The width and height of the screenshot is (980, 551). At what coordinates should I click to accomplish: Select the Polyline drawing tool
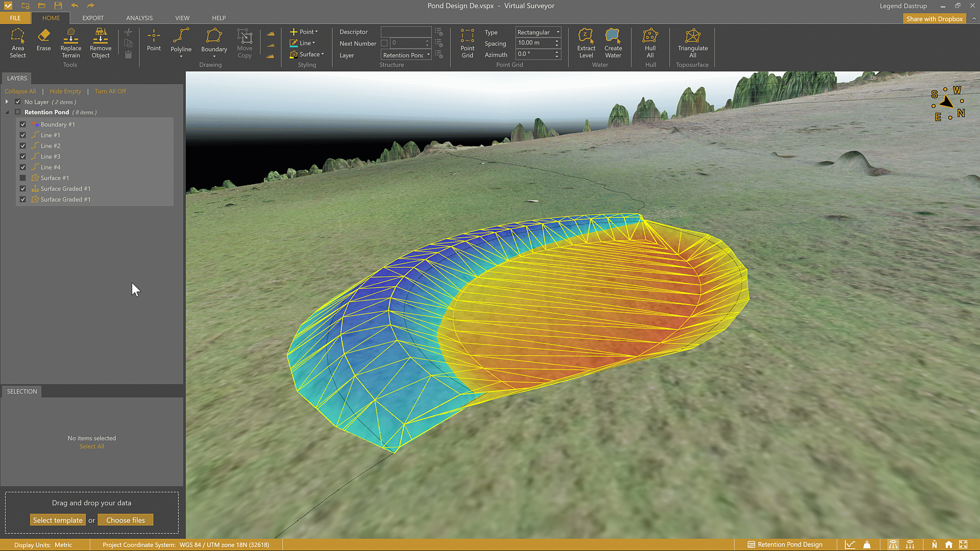181,41
